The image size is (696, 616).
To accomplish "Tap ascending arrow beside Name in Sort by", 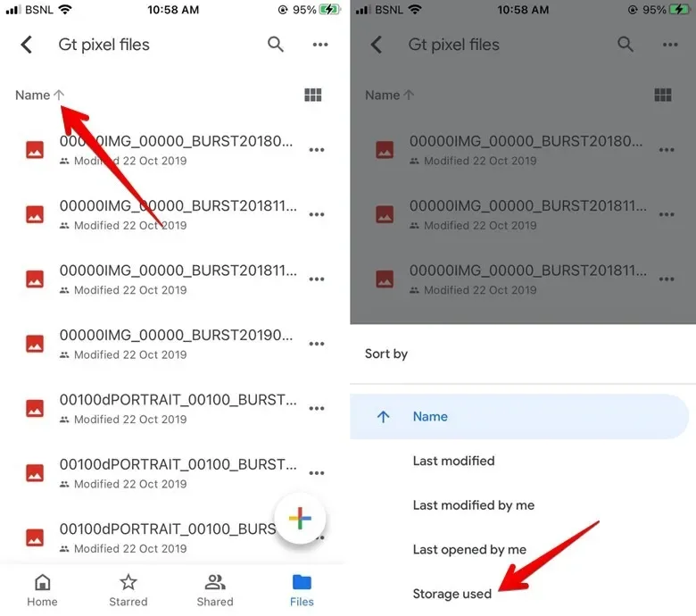I will tap(383, 417).
